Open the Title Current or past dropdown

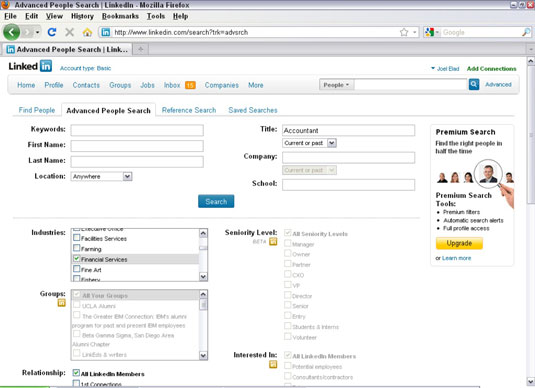pos(309,143)
